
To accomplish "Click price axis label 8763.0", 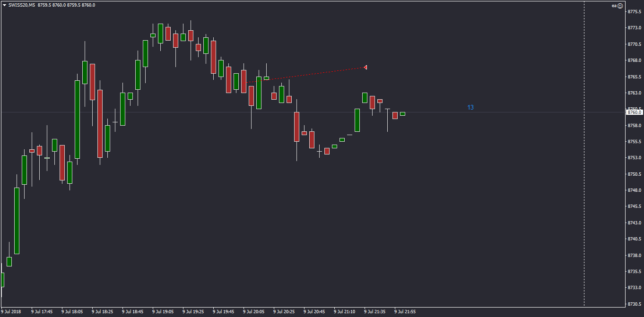I will click(634, 93).
